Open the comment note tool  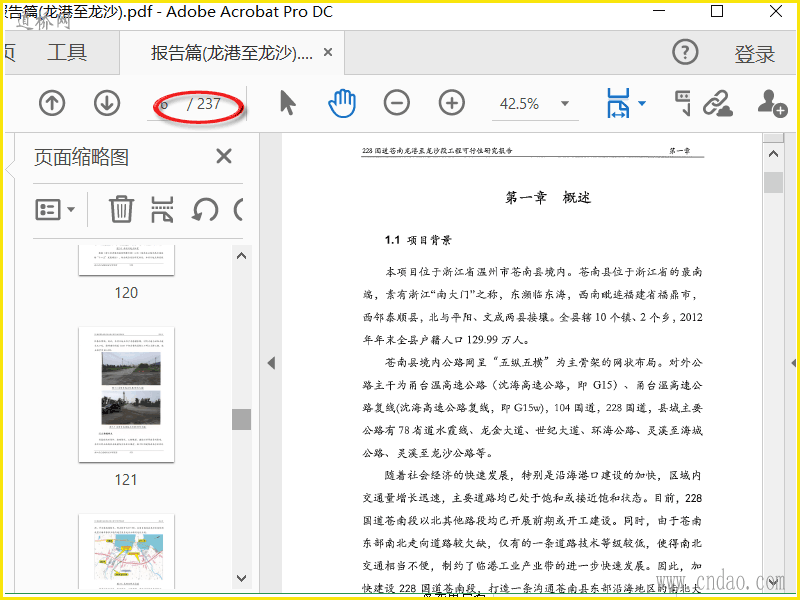click(x=682, y=103)
